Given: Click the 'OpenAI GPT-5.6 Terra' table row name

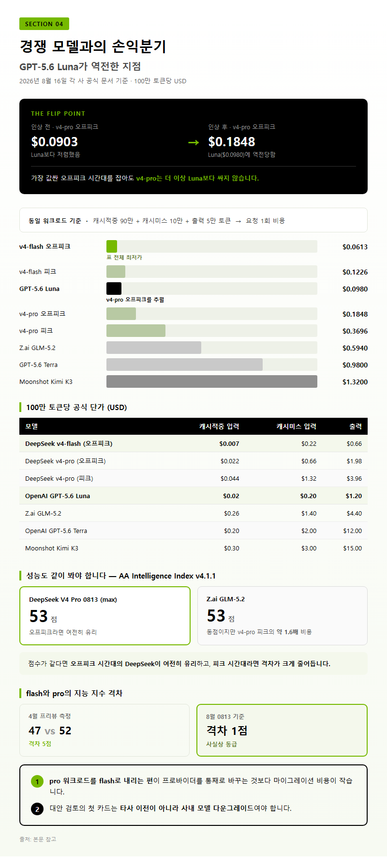Looking at the screenshot, I should coord(56,531).
